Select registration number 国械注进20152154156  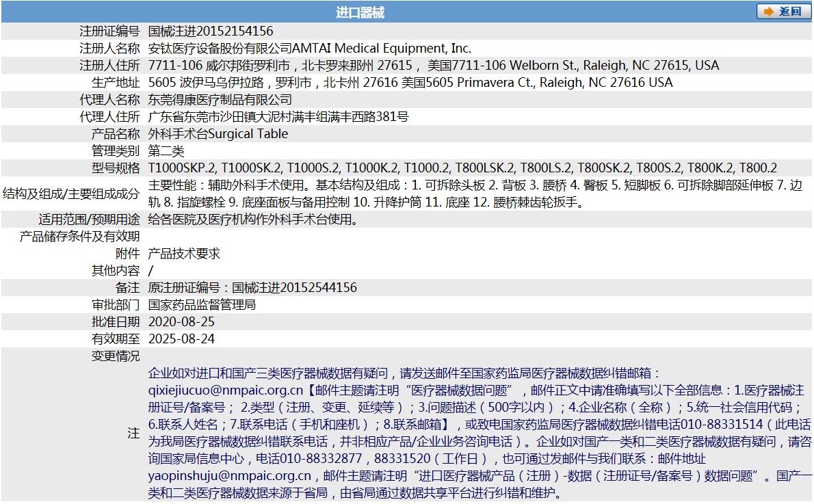pyautogui.click(x=210, y=31)
